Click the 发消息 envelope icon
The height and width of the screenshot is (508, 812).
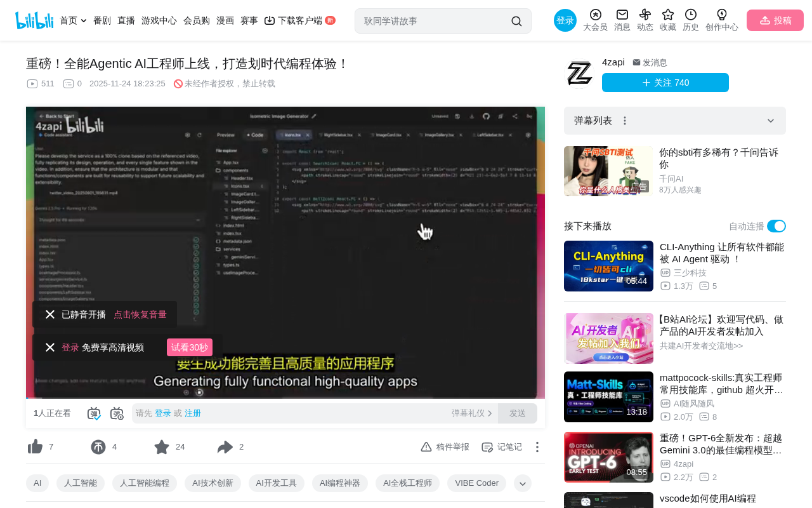[x=636, y=62]
